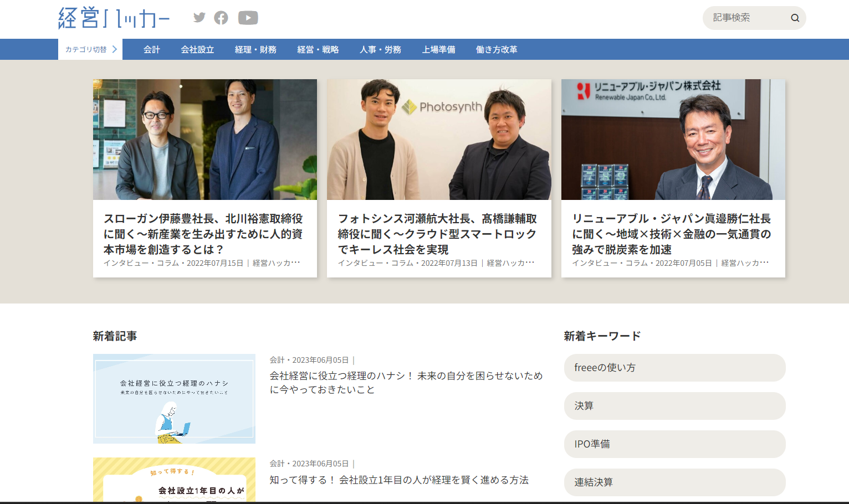Select the IPO準備 keyword
The height and width of the screenshot is (504, 849).
(x=675, y=444)
